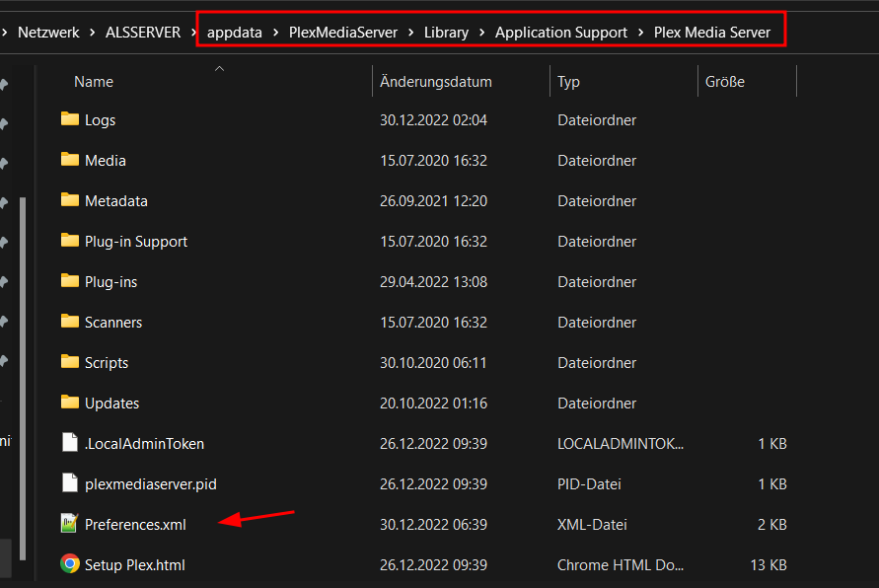Click Plex Media Server breadcrumb
The height and width of the screenshot is (588, 879).
click(712, 33)
